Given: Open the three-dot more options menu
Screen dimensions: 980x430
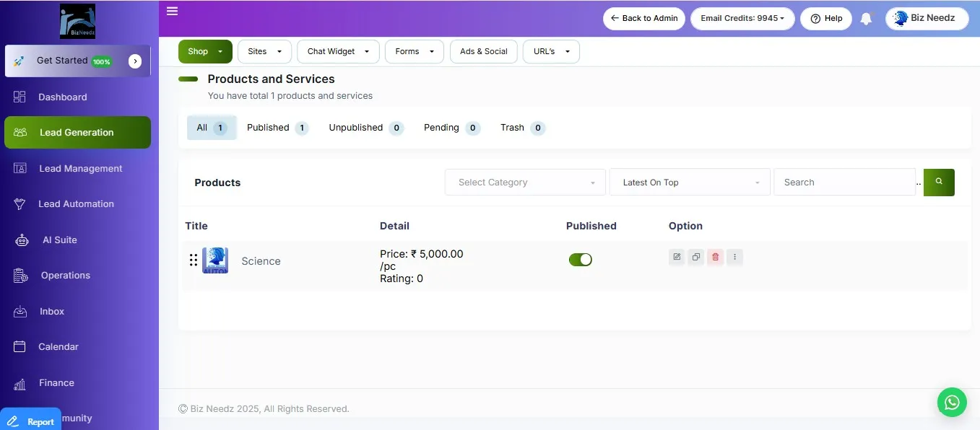Looking at the screenshot, I should click(734, 257).
